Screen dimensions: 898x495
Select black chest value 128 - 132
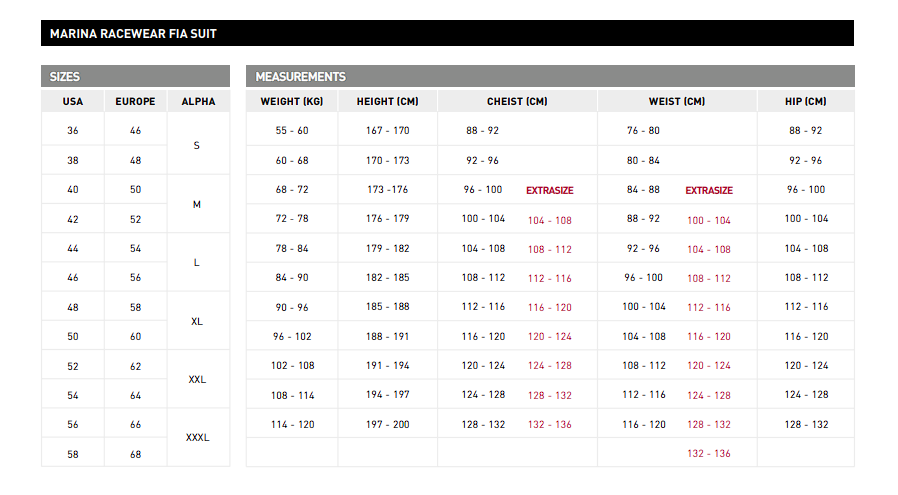coord(483,425)
